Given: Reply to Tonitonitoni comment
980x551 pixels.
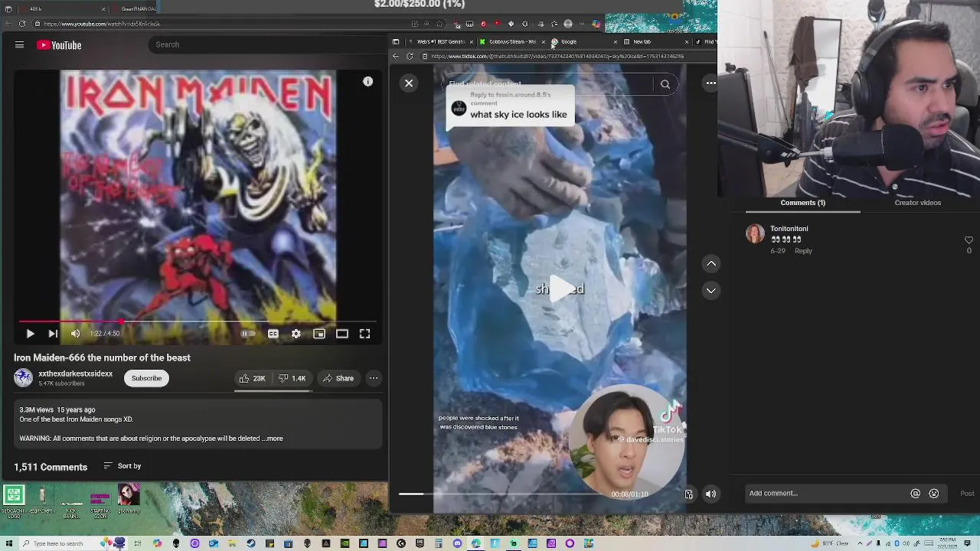Looking at the screenshot, I should [803, 251].
